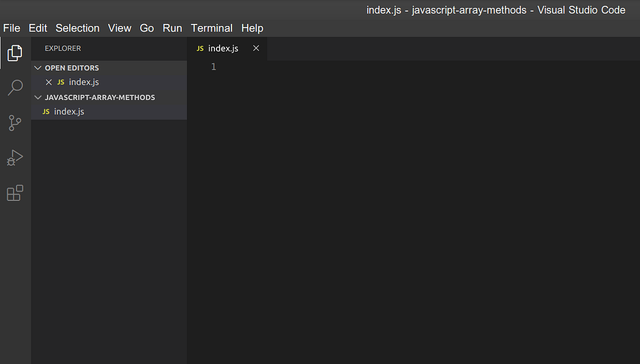Click the JS icon on the index.js tab
The height and width of the screenshot is (364, 640).
pyautogui.click(x=200, y=48)
